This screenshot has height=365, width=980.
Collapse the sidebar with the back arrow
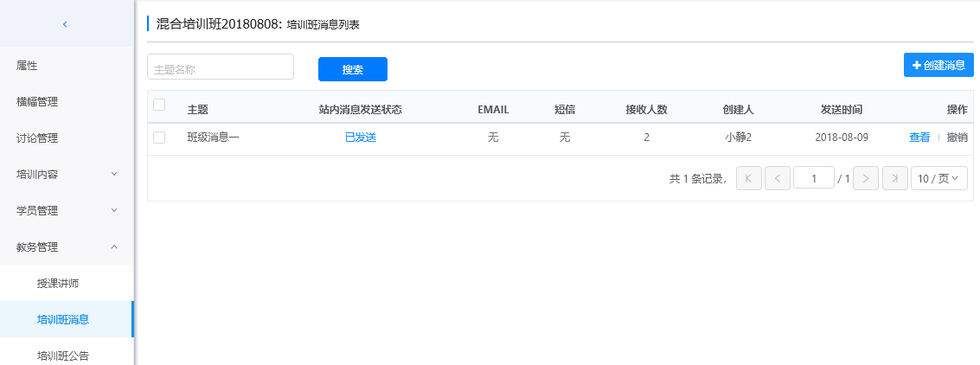[x=65, y=24]
